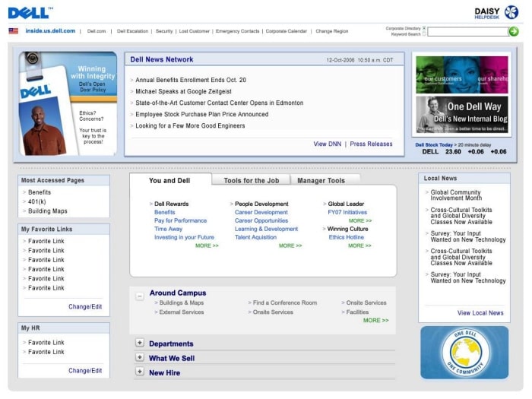Open inside.us.dell.com home link
This screenshot has width=532, height=399.
(50, 31)
